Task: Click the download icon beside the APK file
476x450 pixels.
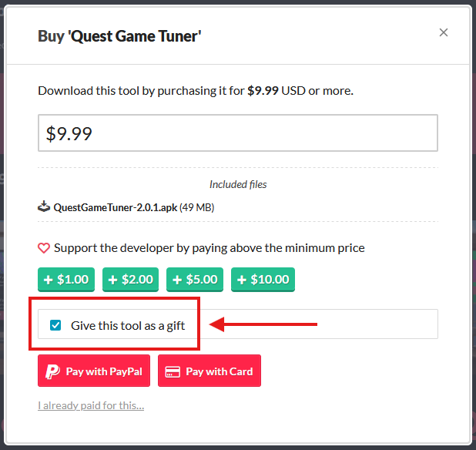Action: click(44, 207)
